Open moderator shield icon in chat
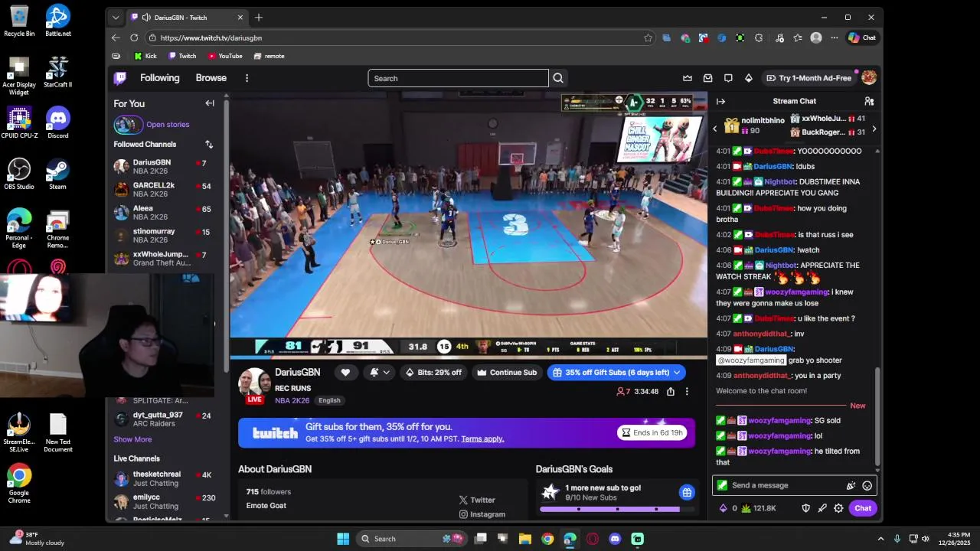This screenshot has height=551, width=980. tap(805, 508)
